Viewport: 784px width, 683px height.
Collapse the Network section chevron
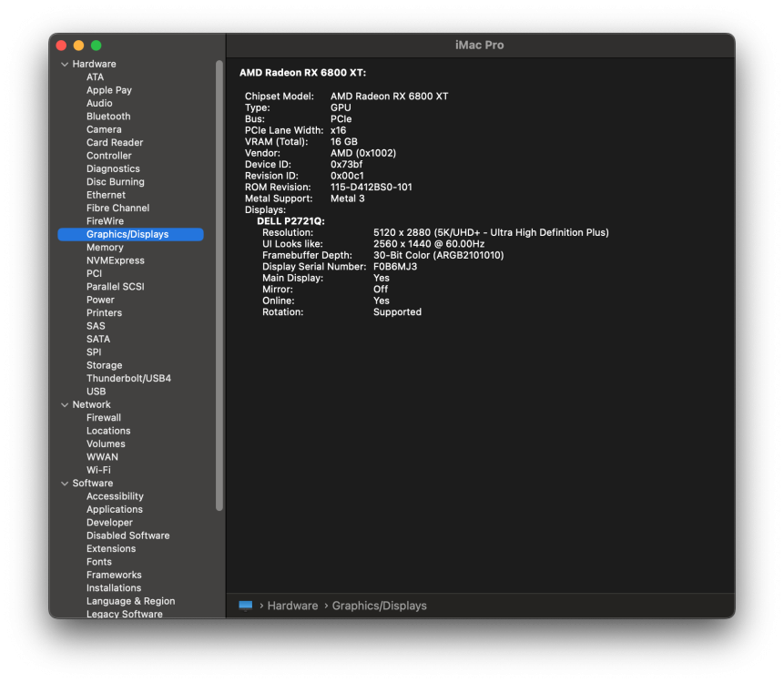coord(65,404)
